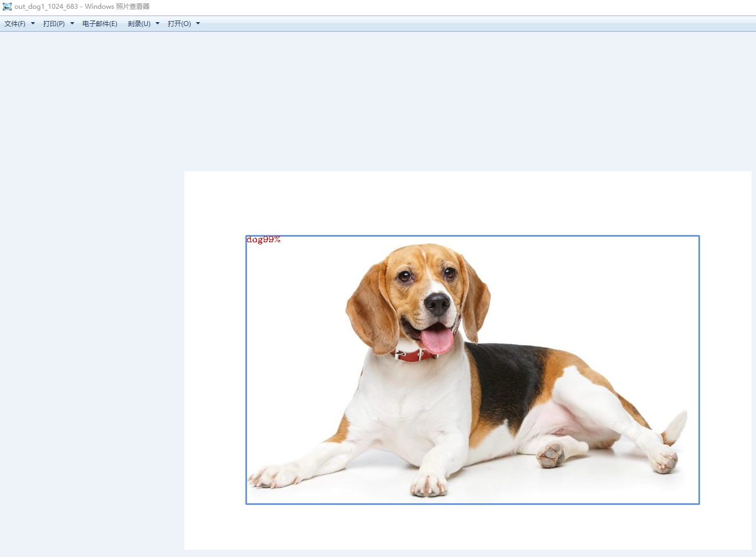Click the displayed dog detection image

pyautogui.click(x=468, y=360)
